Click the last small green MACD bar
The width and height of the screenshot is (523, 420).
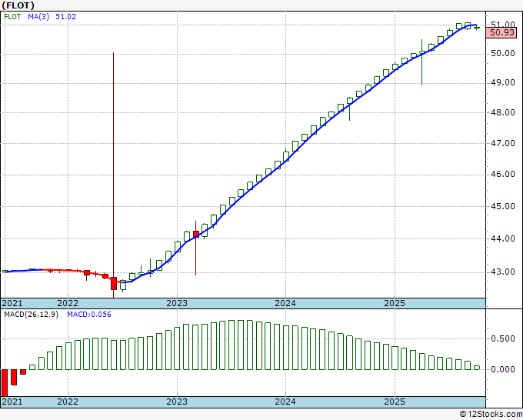[477, 368]
